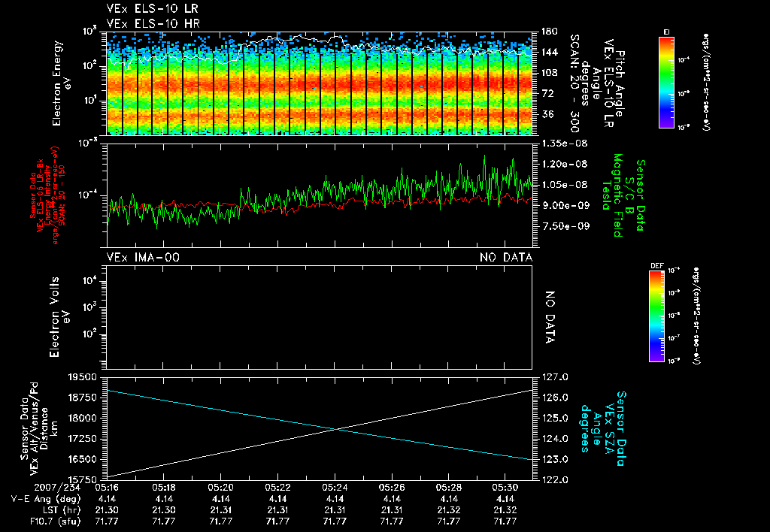Click the rotated 'Pitch Angle' axis label
Image resolution: width=770 pixels, height=532 pixels.
coord(620,83)
